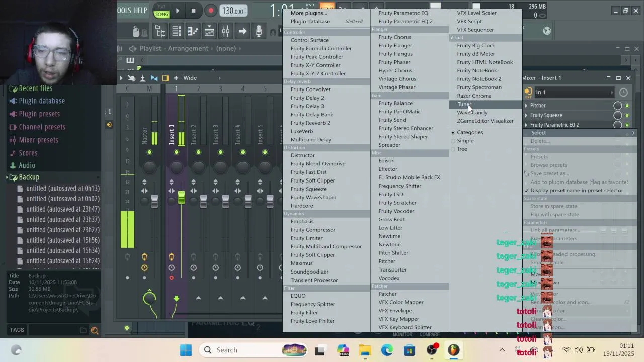644x362 pixels.
Task: Click the Master track volume fader
Action: [x=154, y=201]
